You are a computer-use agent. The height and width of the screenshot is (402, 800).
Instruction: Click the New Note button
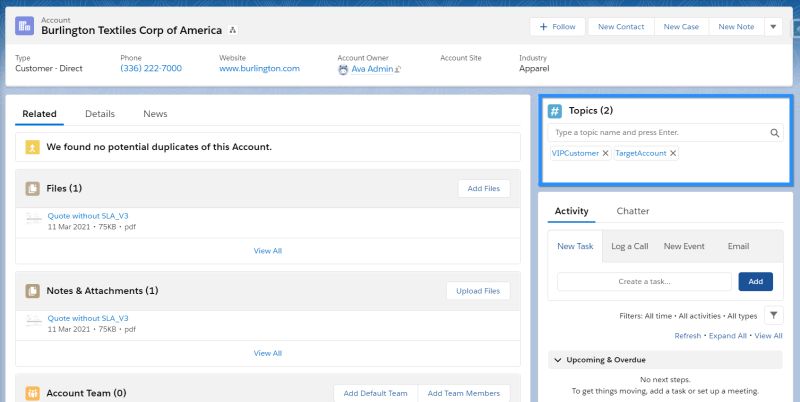click(x=736, y=27)
